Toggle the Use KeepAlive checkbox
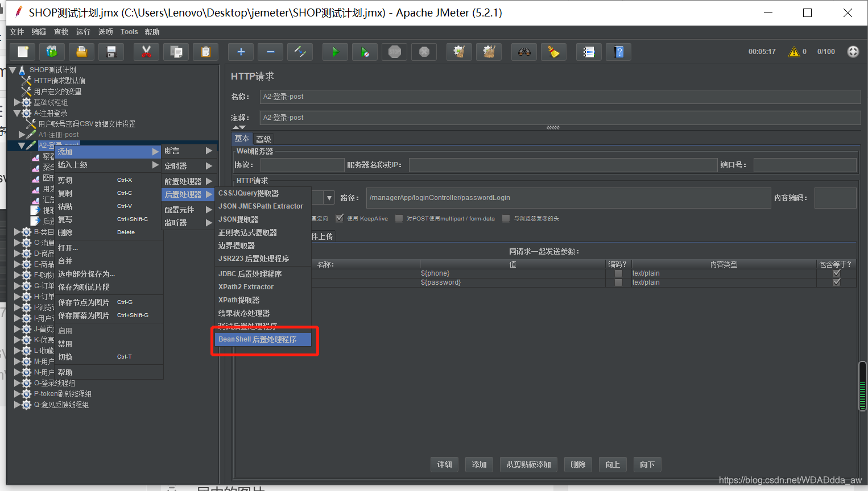Viewport: 868px width, 491px height. pos(340,218)
